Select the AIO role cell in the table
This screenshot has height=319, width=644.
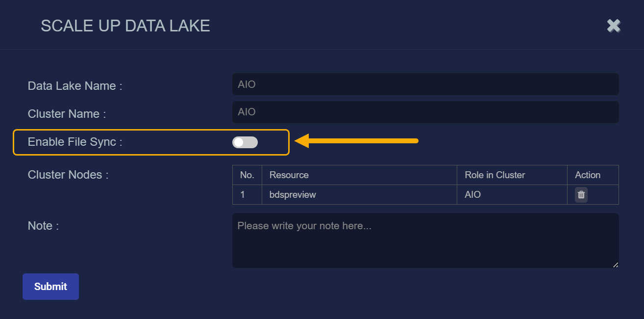[472, 195]
